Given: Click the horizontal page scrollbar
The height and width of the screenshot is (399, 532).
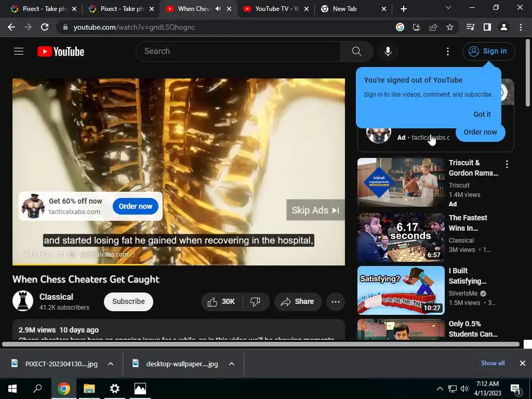Looking at the screenshot, I should [261, 344].
